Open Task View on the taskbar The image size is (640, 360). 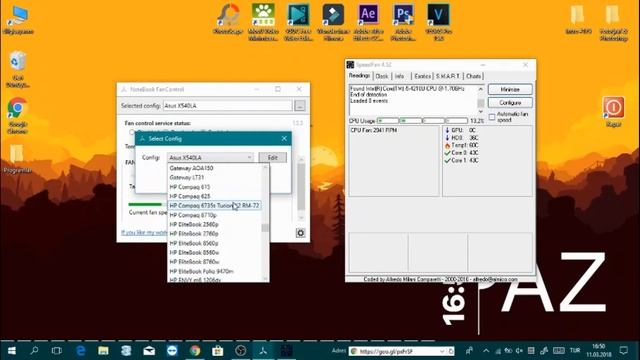coord(57,351)
